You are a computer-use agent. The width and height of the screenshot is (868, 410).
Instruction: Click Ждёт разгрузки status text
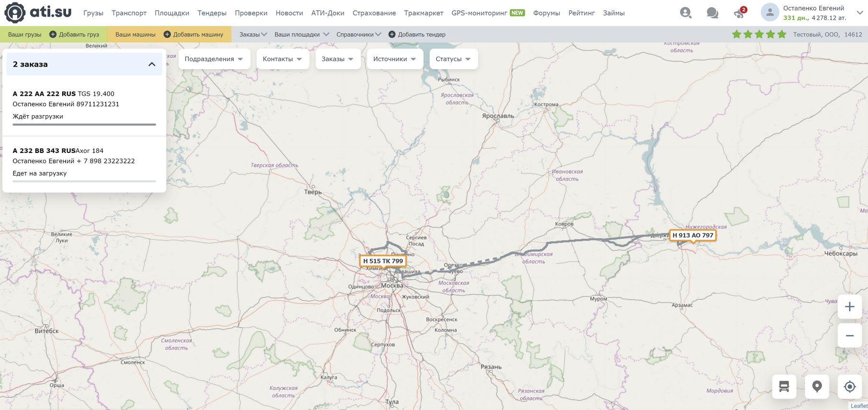click(x=38, y=117)
